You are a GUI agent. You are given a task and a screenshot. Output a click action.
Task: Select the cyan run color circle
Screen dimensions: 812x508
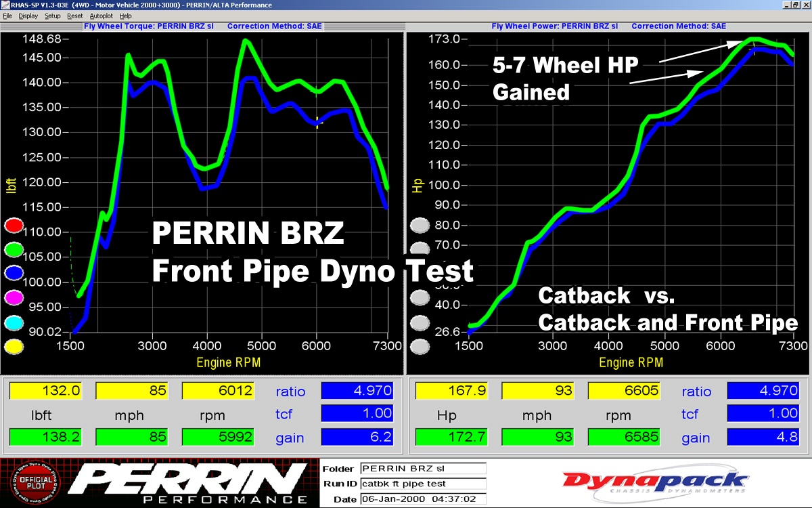tap(14, 322)
